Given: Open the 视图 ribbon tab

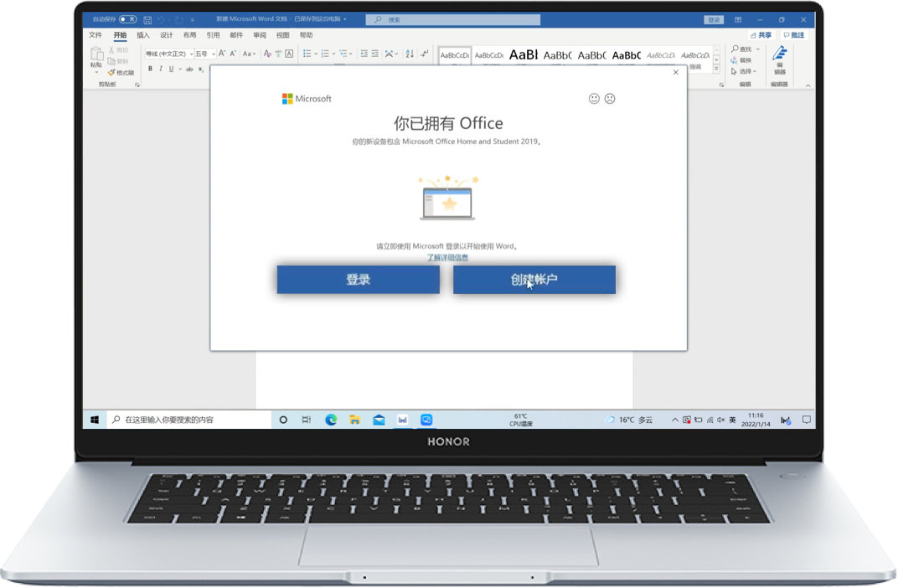Looking at the screenshot, I should click(283, 35).
